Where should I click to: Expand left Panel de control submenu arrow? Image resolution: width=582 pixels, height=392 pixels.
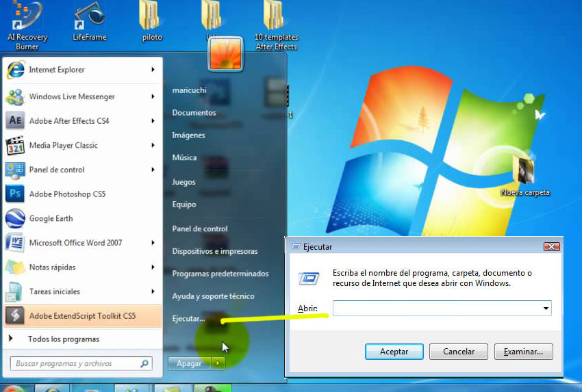click(x=153, y=170)
